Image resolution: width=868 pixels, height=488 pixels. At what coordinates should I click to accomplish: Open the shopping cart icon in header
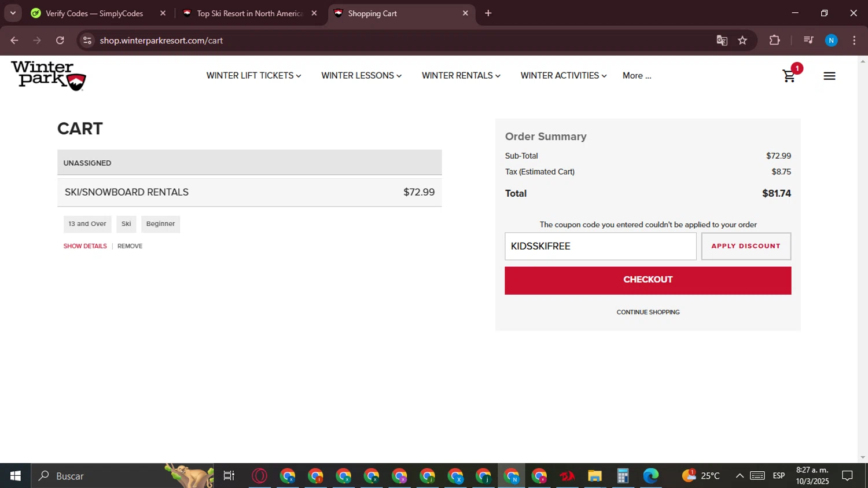pos(789,76)
